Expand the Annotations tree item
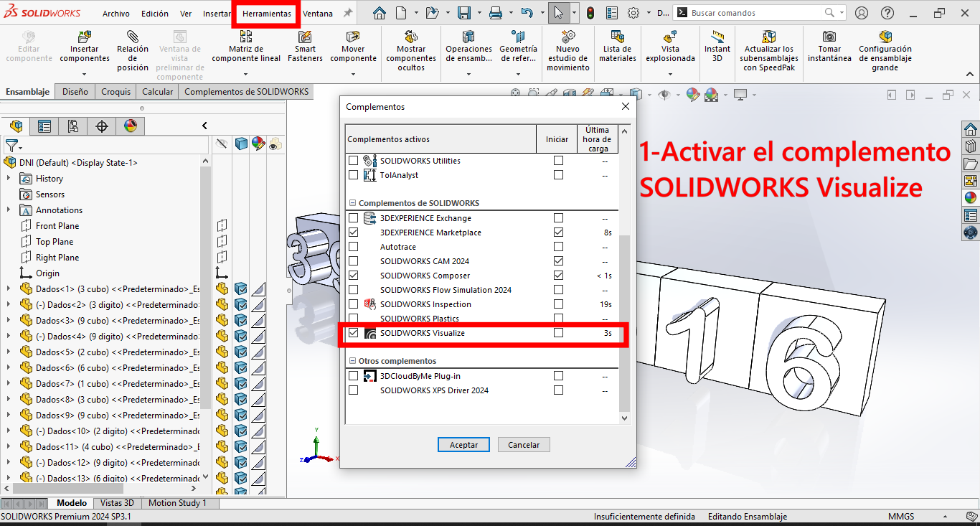 pyautogui.click(x=9, y=210)
